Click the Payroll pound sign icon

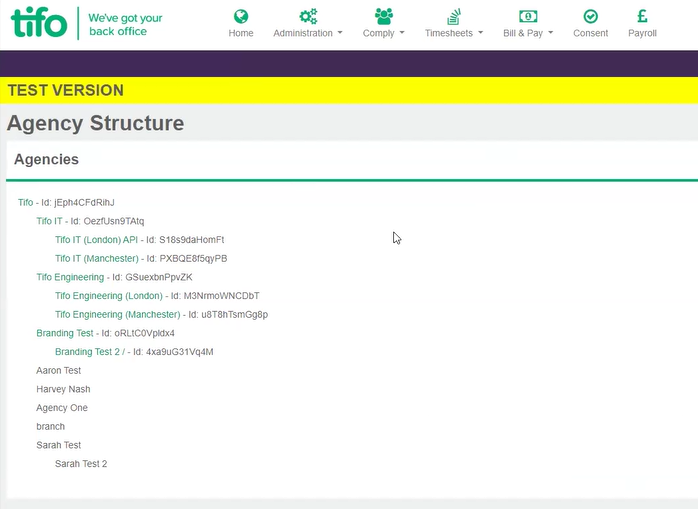(642, 16)
